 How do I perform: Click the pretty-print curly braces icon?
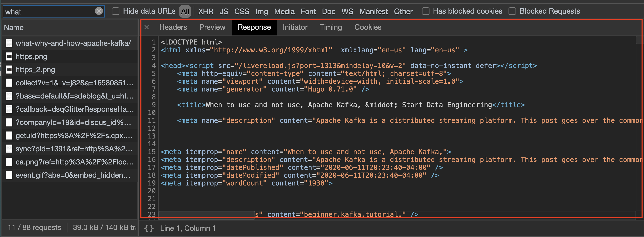[x=149, y=228]
